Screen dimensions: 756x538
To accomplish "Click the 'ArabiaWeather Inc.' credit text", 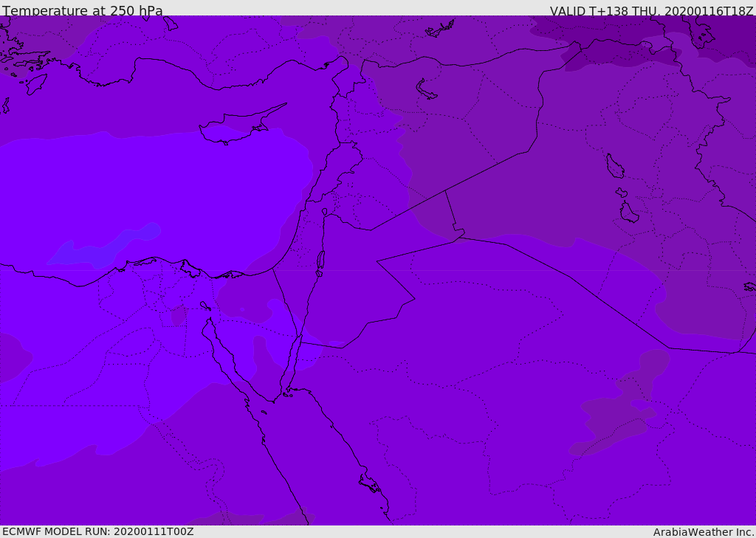I will 704,532.
